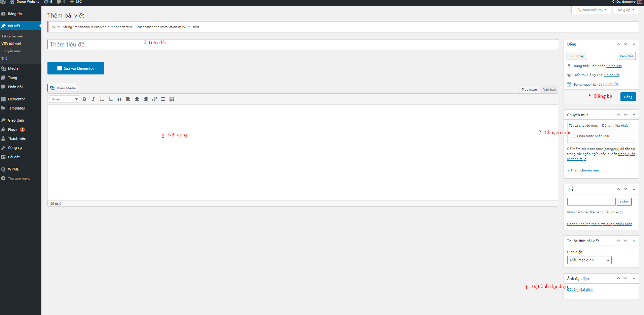Insert a numbered list
The image size is (644, 315).
coord(111,99)
